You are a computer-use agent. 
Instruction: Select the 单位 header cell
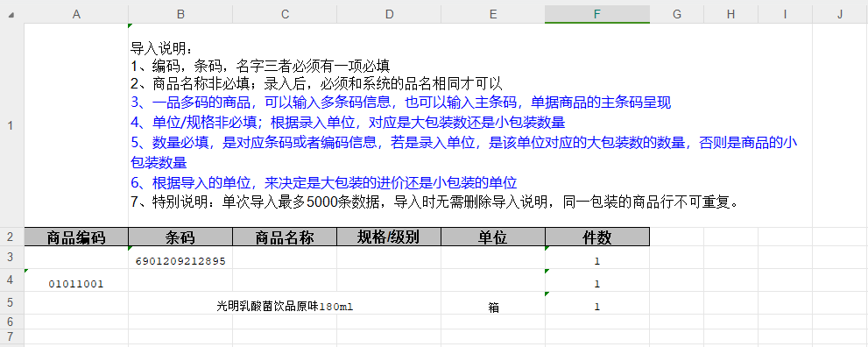point(492,237)
